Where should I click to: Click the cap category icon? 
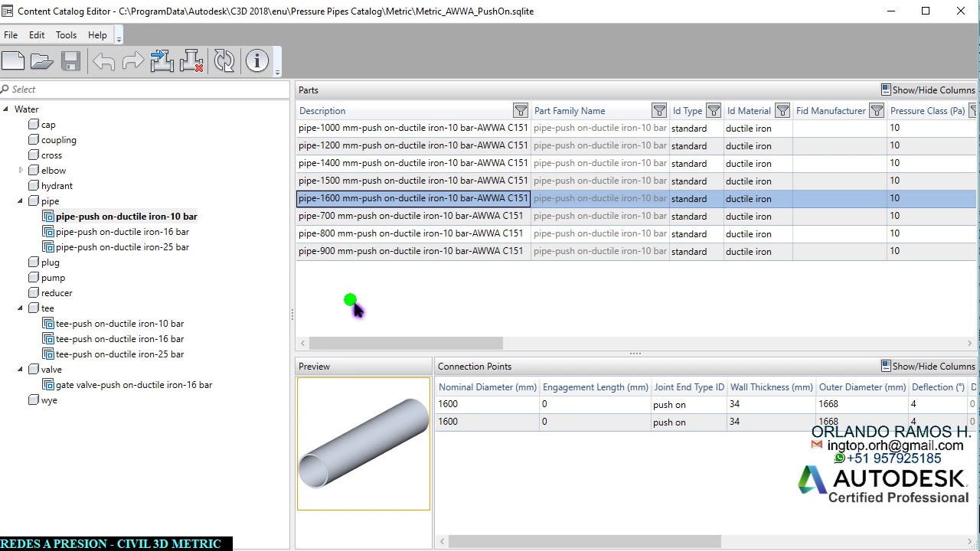34,125
